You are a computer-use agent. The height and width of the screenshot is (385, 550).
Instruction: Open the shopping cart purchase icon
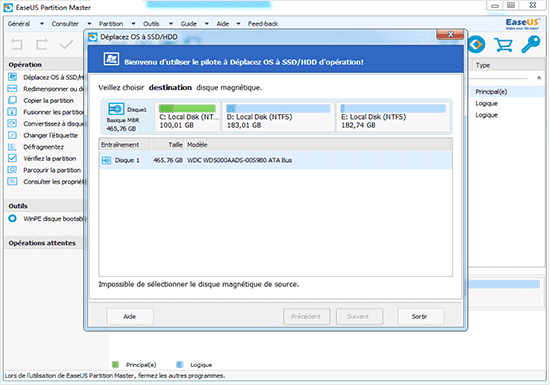(x=503, y=45)
